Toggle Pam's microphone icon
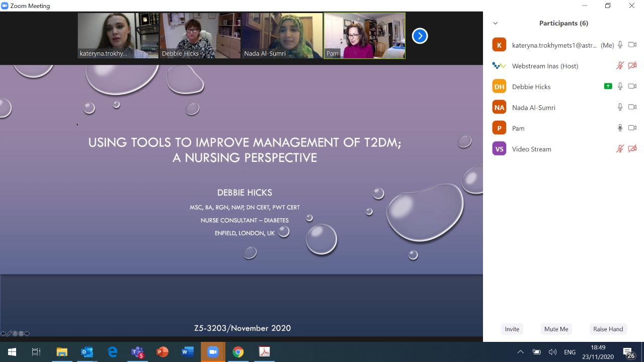 click(x=620, y=128)
